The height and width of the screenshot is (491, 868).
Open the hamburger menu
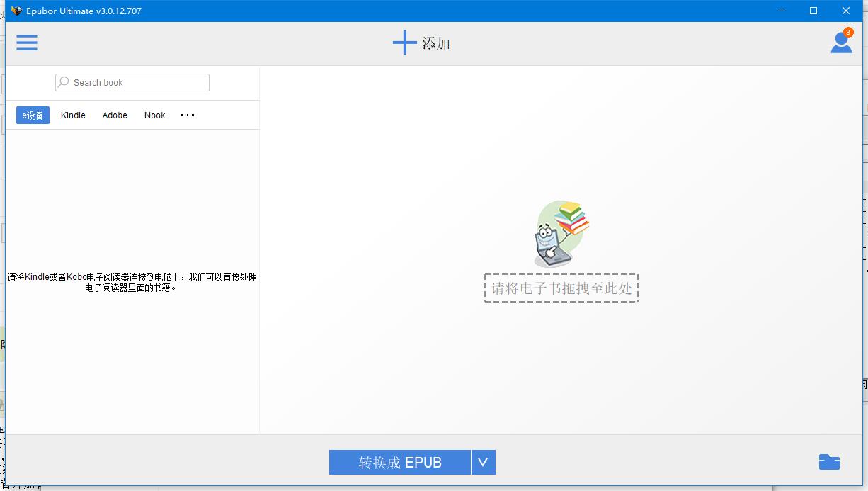point(27,43)
